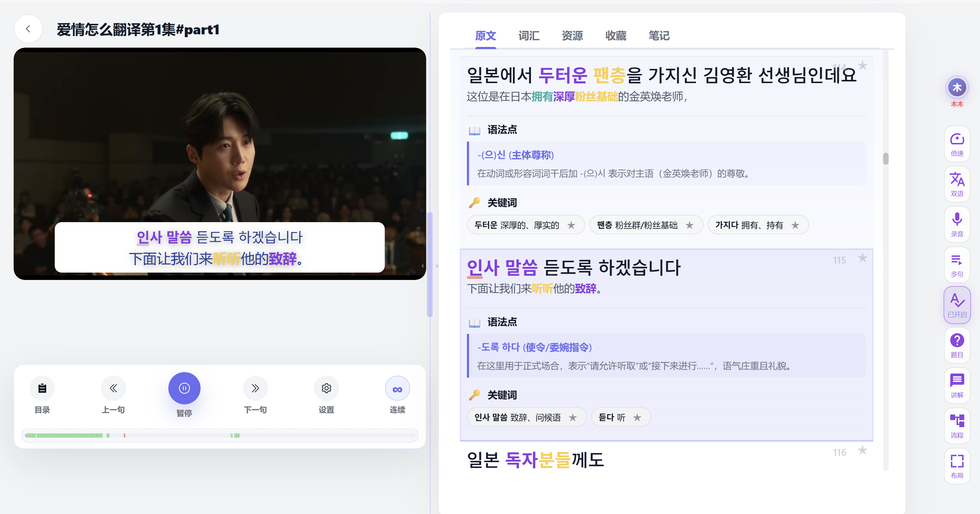Go back using the back arrow
The width and height of the screenshot is (980, 514).
[28, 29]
